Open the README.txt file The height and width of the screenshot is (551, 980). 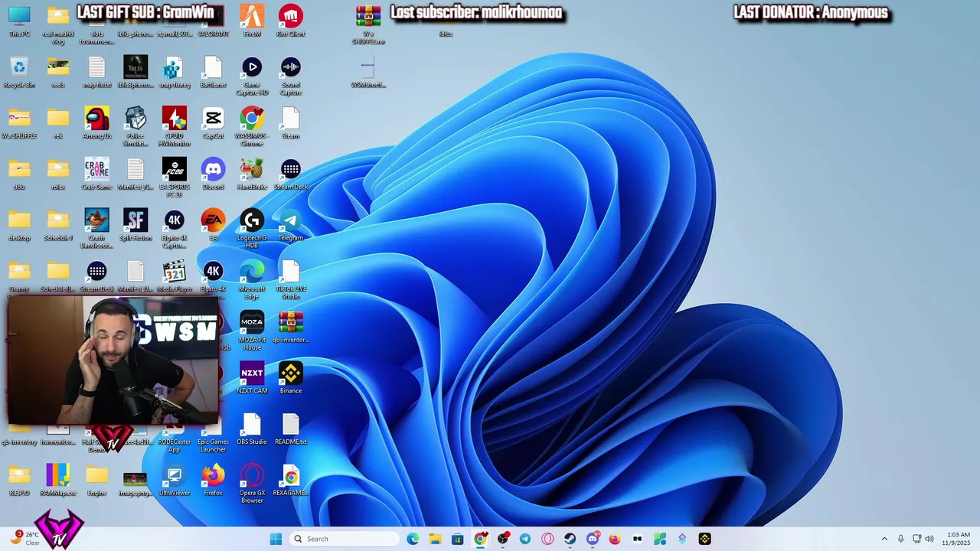[290, 429]
